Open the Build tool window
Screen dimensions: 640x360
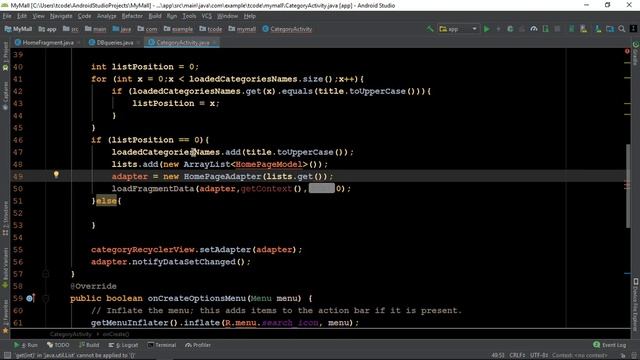pos(89,345)
